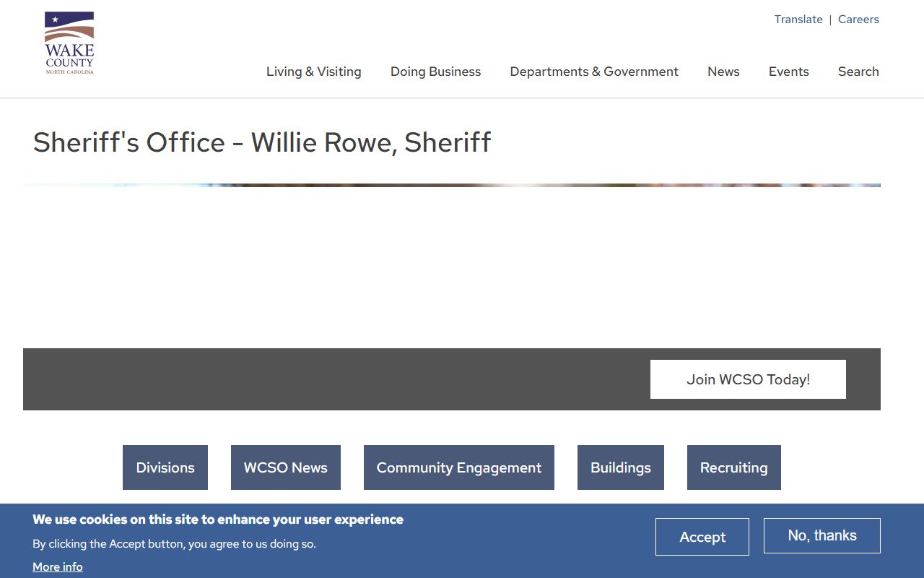
Task: Open the Translate link
Action: tap(798, 20)
